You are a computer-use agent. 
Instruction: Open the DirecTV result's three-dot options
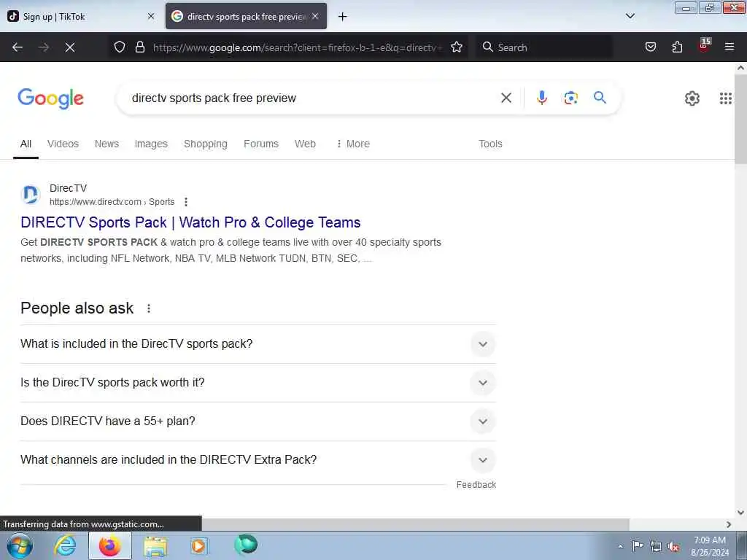(x=186, y=202)
